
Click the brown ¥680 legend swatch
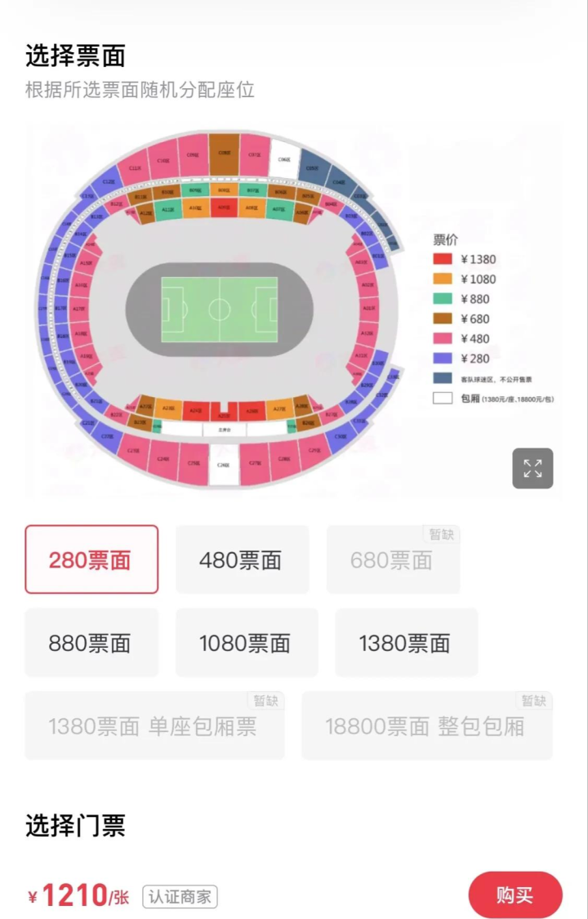[x=443, y=319]
